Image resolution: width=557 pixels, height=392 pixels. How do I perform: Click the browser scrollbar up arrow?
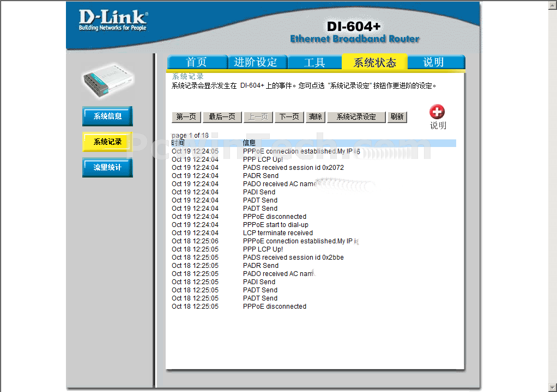553,5
